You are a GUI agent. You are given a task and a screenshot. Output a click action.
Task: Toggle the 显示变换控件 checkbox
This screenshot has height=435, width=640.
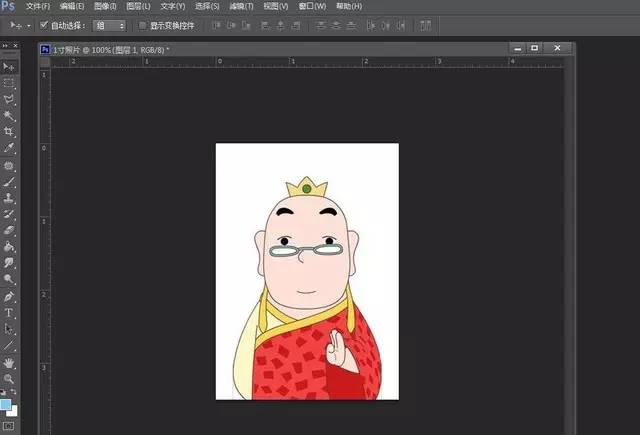[x=142, y=25]
